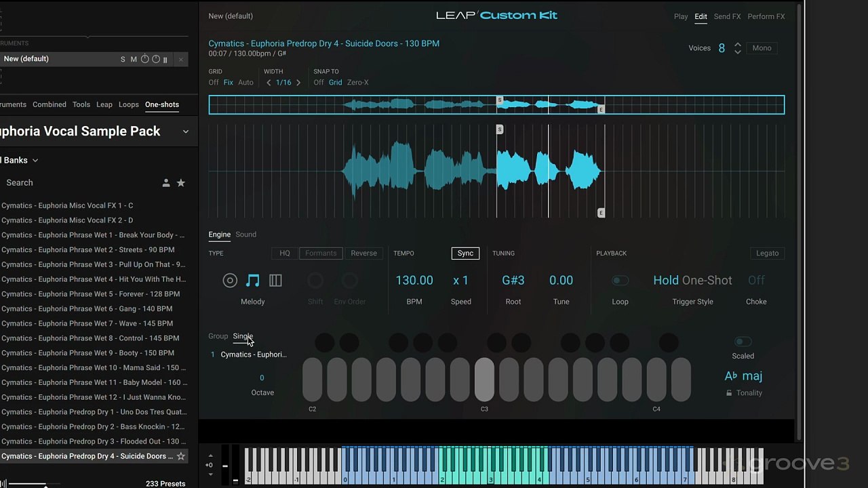
Task: Switch to the Play tab
Action: click(x=681, y=17)
